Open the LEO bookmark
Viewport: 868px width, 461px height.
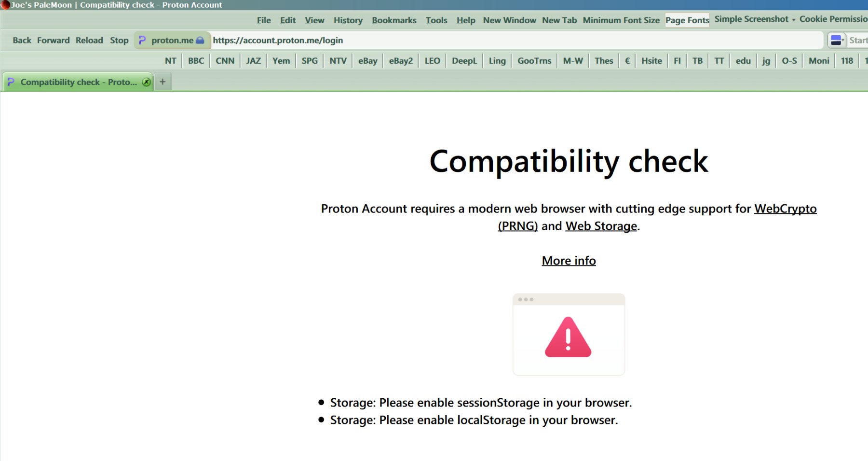(432, 61)
